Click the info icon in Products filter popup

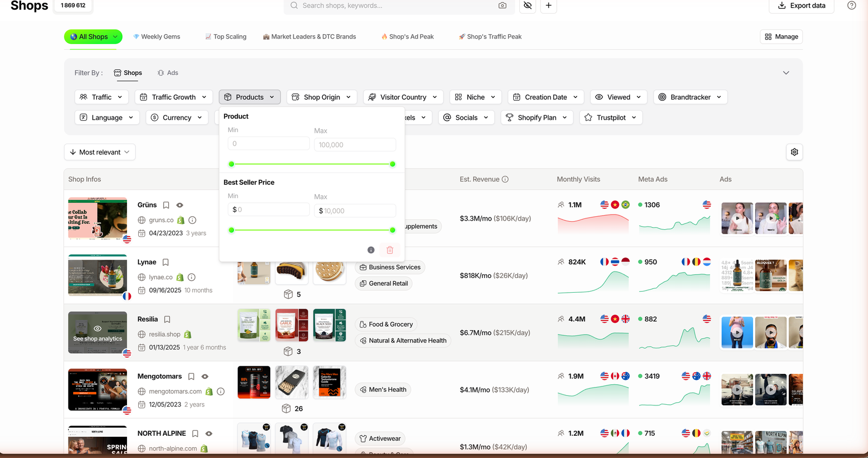click(x=371, y=250)
